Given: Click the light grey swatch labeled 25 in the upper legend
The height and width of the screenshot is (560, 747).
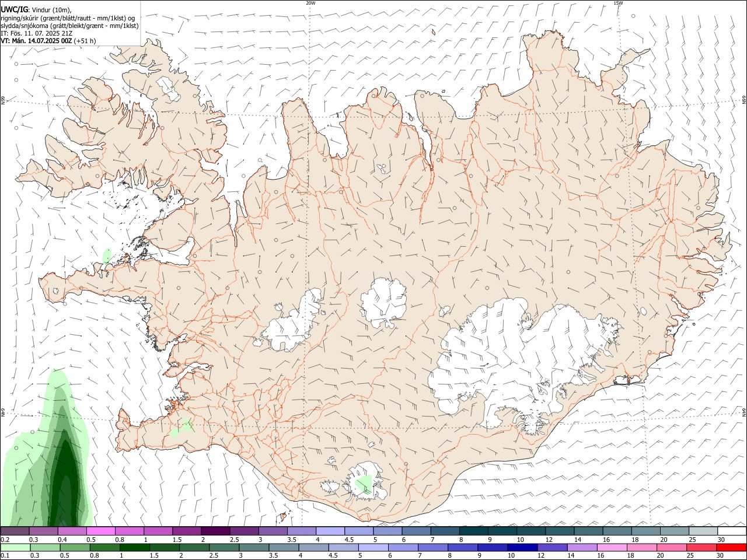Looking at the screenshot, I should (x=703, y=531).
